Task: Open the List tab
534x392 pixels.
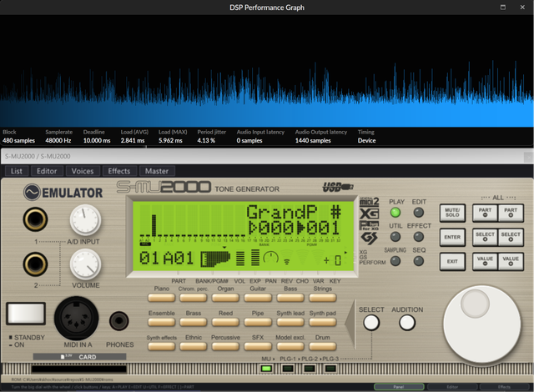Action: pos(17,171)
